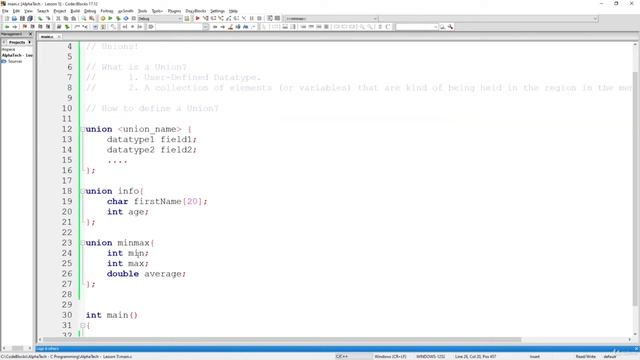The width and height of the screenshot is (640, 360).
Task: Click the Next line debug icon
Action: (x=213, y=18)
